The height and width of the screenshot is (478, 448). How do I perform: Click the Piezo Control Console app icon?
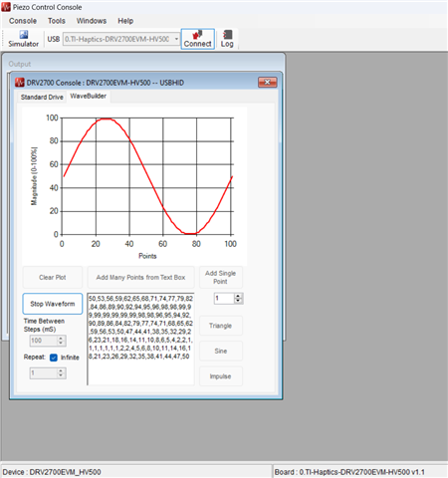6,7
